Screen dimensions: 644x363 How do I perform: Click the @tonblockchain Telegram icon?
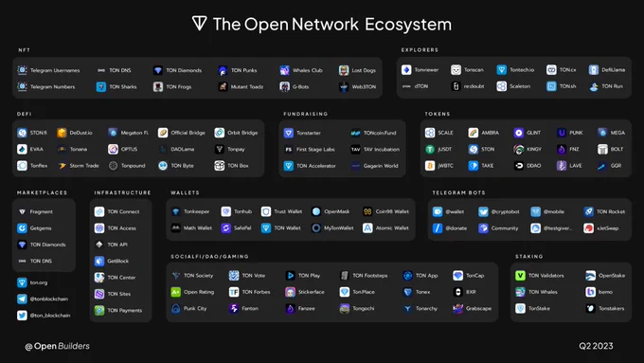coord(22,299)
